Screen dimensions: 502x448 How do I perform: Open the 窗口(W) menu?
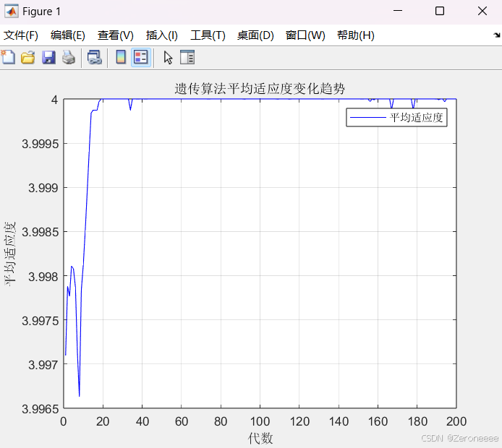click(x=305, y=35)
